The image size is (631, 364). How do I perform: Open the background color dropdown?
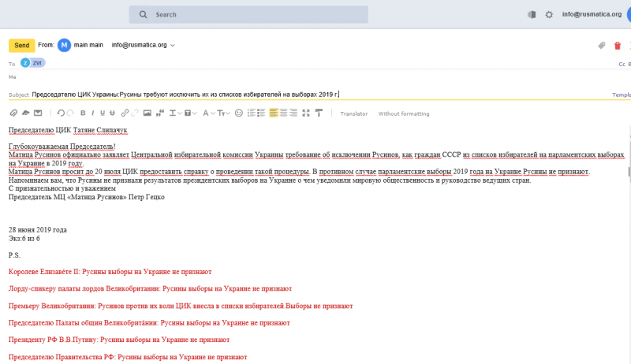[190, 113]
